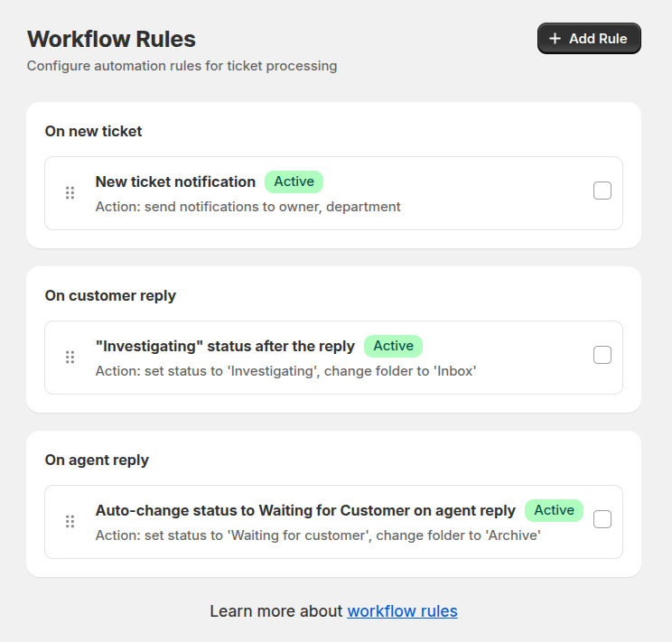The height and width of the screenshot is (642, 672).
Task: Check the Auto-change status rule checkbox
Action: coord(602,519)
